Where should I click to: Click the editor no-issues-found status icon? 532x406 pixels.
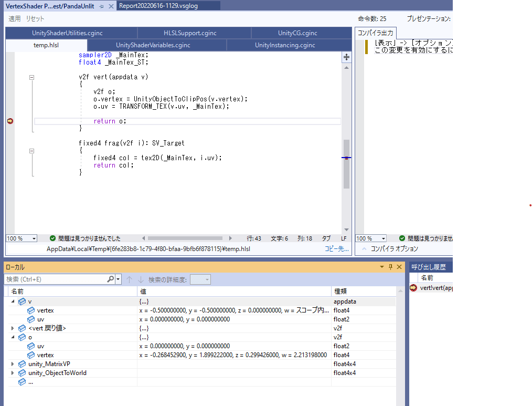(52, 238)
